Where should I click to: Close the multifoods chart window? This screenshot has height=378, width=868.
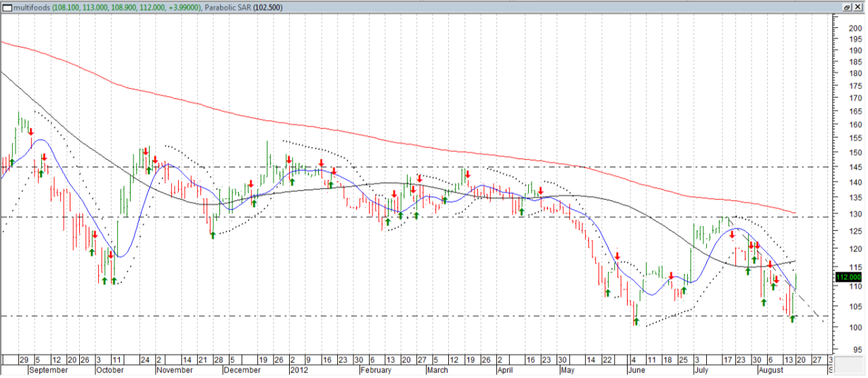point(859,7)
